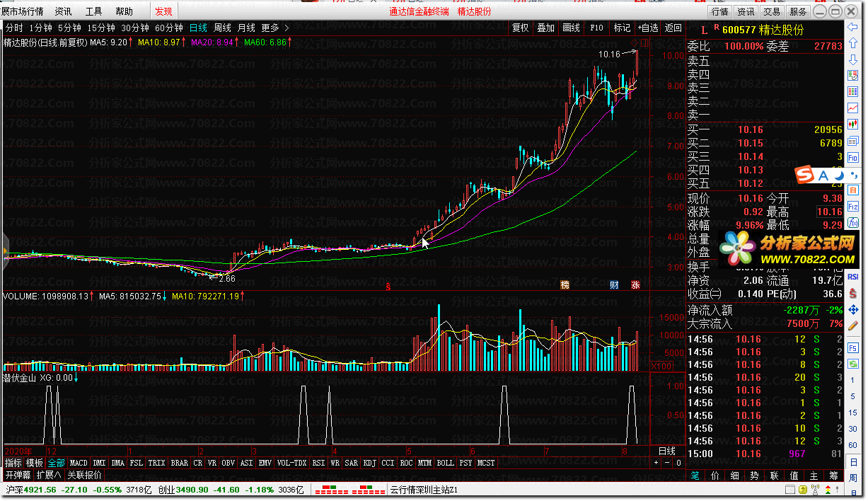Expand the 扩展∧ panel
The height and width of the screenshot is (501, 868).
[50, 475]
